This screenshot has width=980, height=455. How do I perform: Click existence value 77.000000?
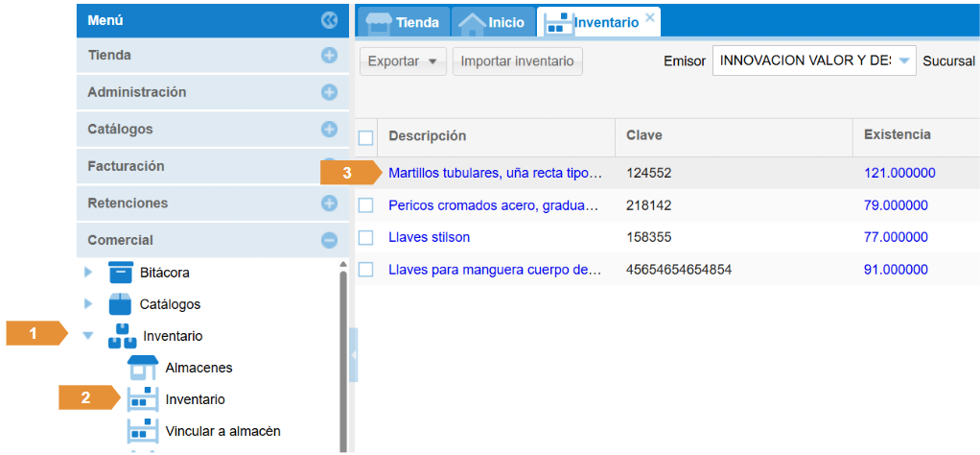[897, 238]
